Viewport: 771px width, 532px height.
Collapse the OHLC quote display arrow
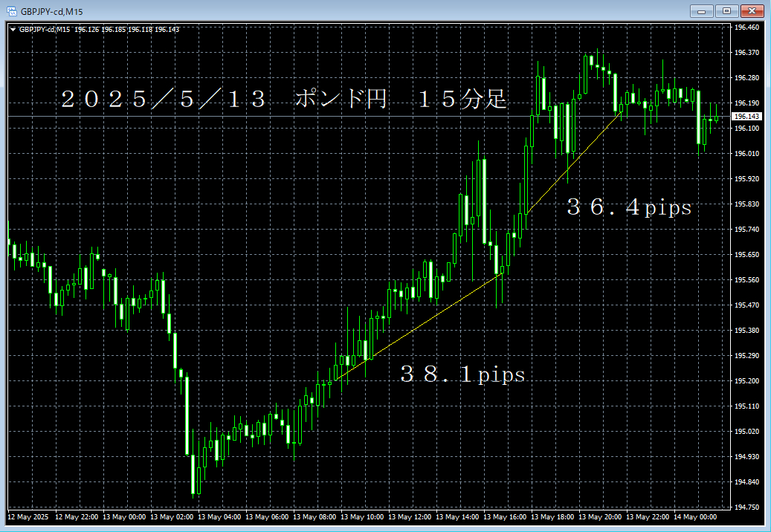(x=12, y=29)
